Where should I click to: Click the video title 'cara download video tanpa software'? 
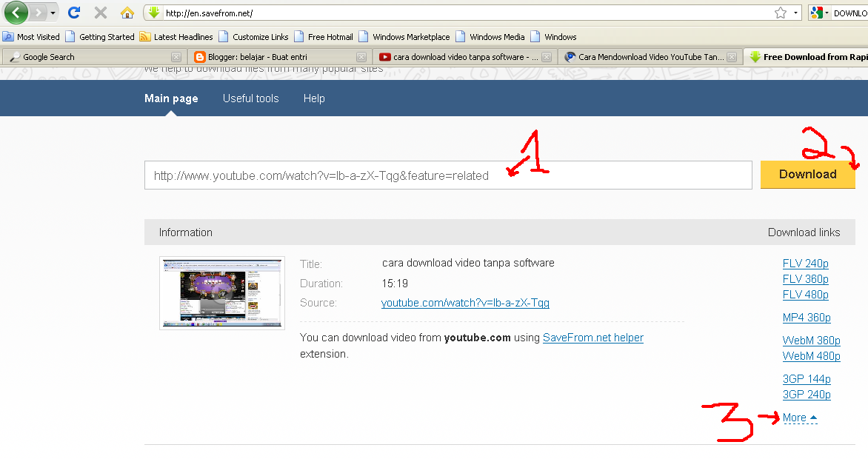pos(468,263)
